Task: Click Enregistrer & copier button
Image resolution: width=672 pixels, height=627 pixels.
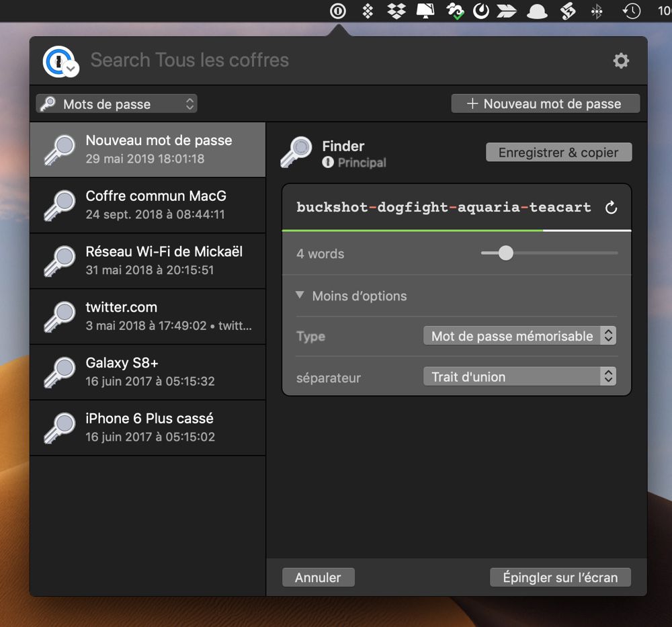Action: click(x=558, y=152)
